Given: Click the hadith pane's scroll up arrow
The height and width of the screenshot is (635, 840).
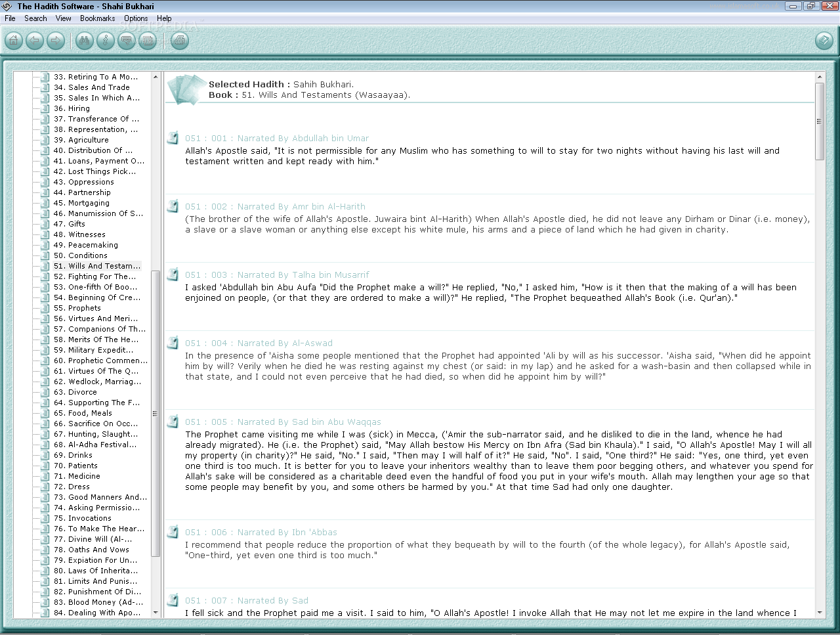Looking at the screenshot, I should click(x=819, y=77).
